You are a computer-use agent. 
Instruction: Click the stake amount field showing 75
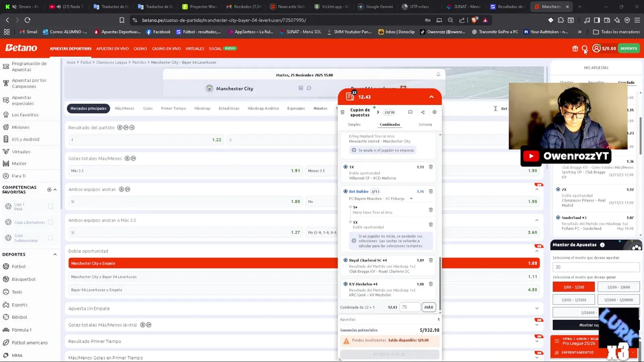click(x=410, y=307)
